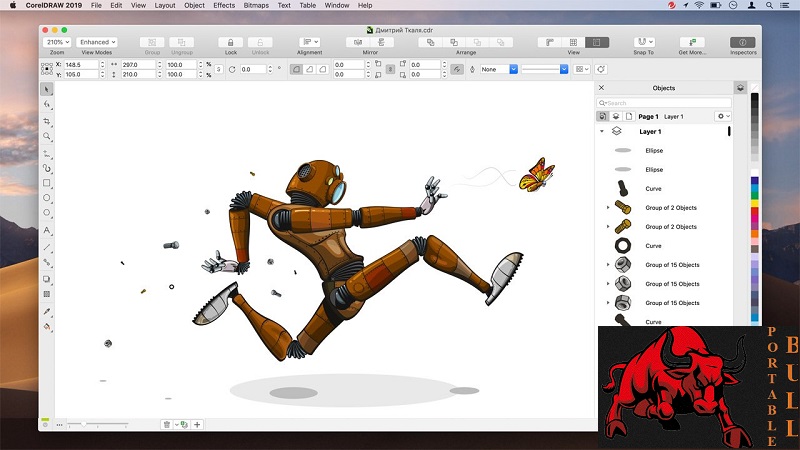Open Objects panel gear options dropdown

(x=723, y=116)
